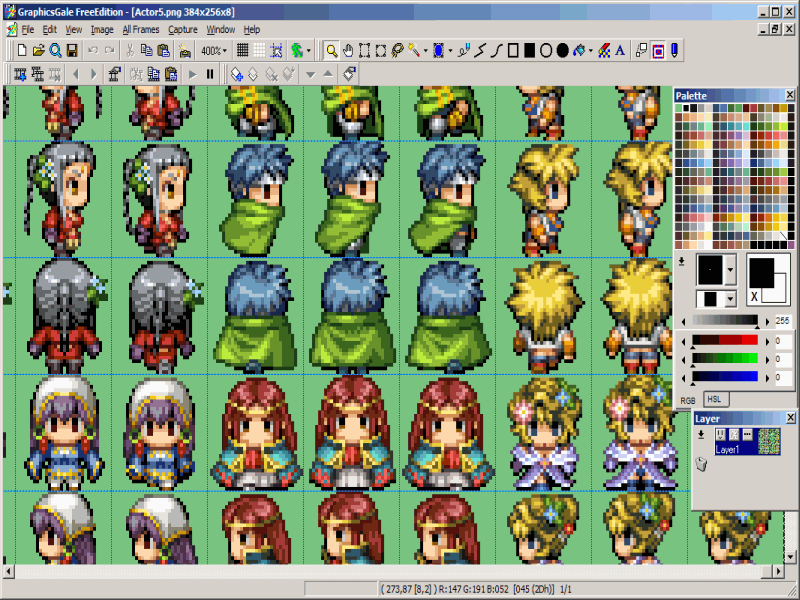Swap colors using the X in color box
Viewport: 800px width, 600px height.
pyautogui.click(x=754, y=296)
